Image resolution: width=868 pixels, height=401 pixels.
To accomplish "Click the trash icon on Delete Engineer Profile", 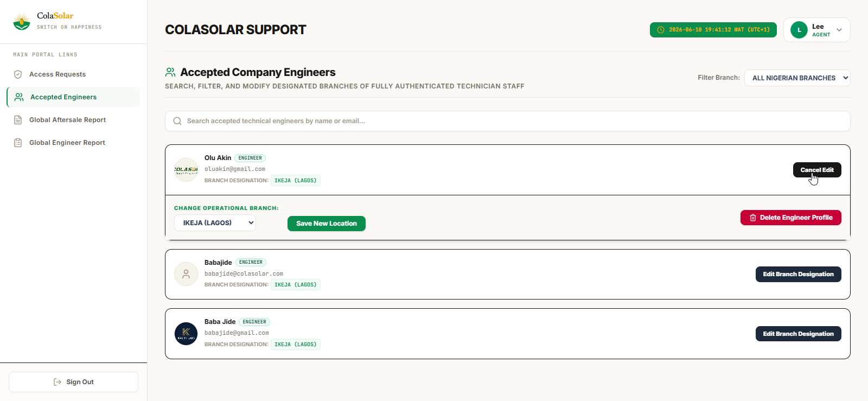I will point(753,218).
